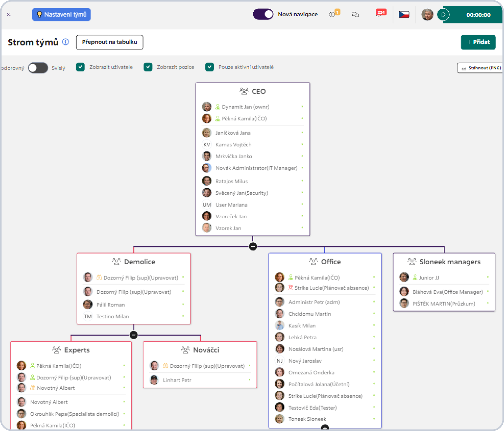This screenshot has width=504, height=431.
Task: Close the panel with the X icon
Action: 9,15
